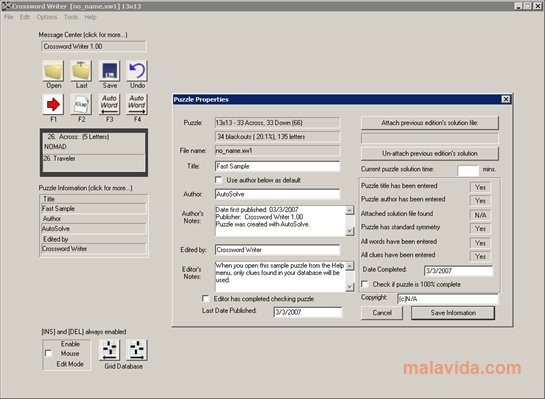Click 'Attach previous edition's solution file' button
The width and height of the screenshot is (545, 399).
430,123
